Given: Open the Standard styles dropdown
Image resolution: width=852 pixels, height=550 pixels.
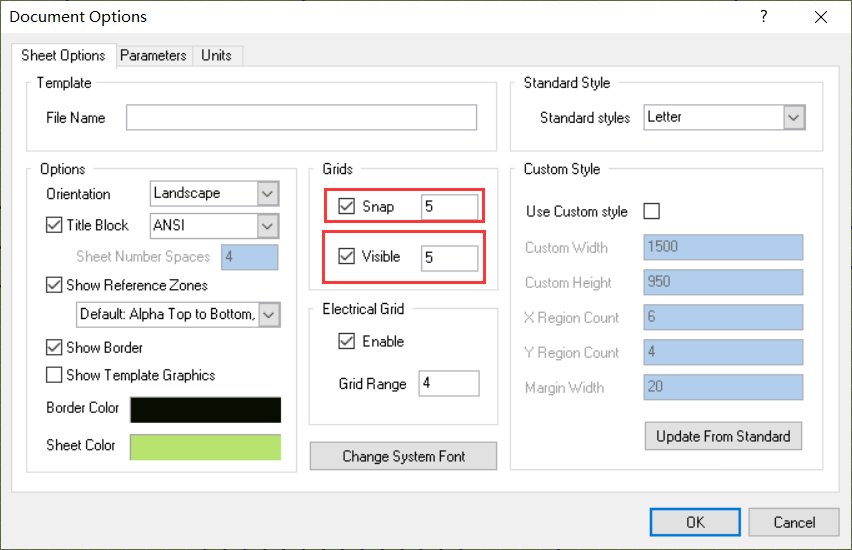Looking at the screenshot, I should (x=724, y=117).
